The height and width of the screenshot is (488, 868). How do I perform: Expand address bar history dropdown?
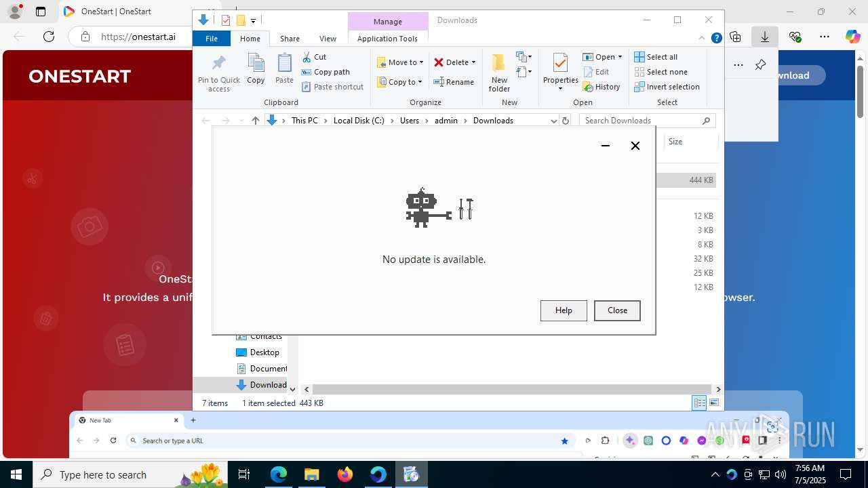coord(553,121)
